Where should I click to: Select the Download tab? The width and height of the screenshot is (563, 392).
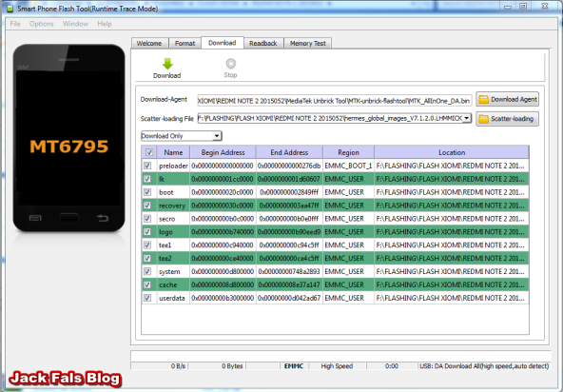coord(223,43)
